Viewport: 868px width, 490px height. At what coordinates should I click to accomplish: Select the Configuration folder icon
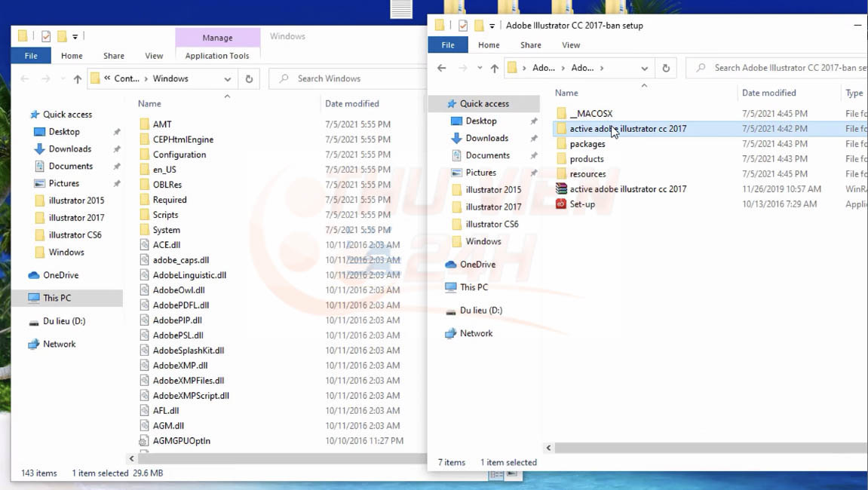[145, 155]
